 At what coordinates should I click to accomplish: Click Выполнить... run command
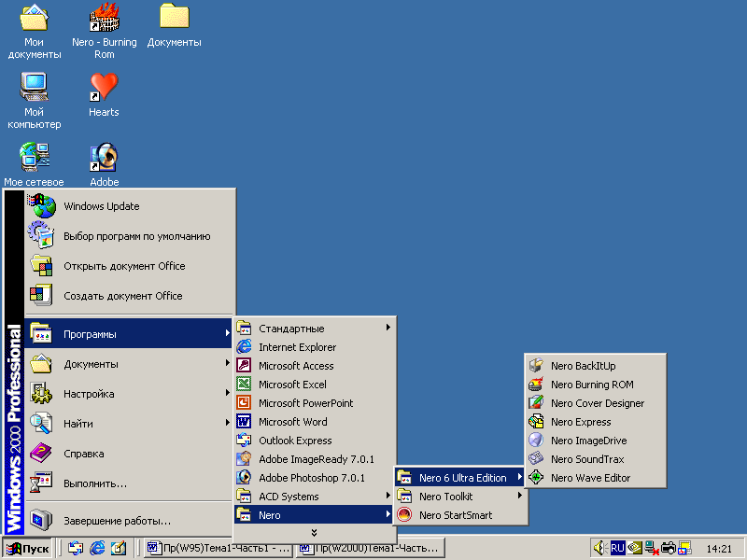[129, 483]
